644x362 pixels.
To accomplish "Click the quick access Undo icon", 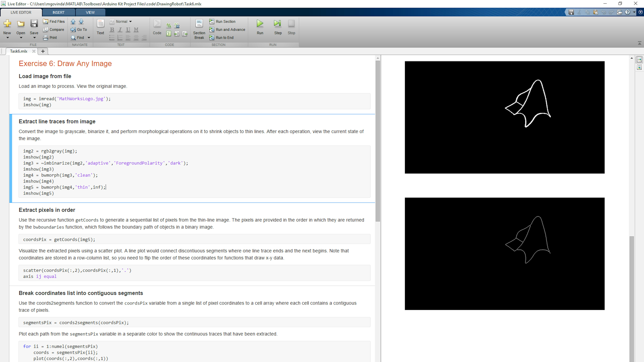I will (x=604, y=12).
